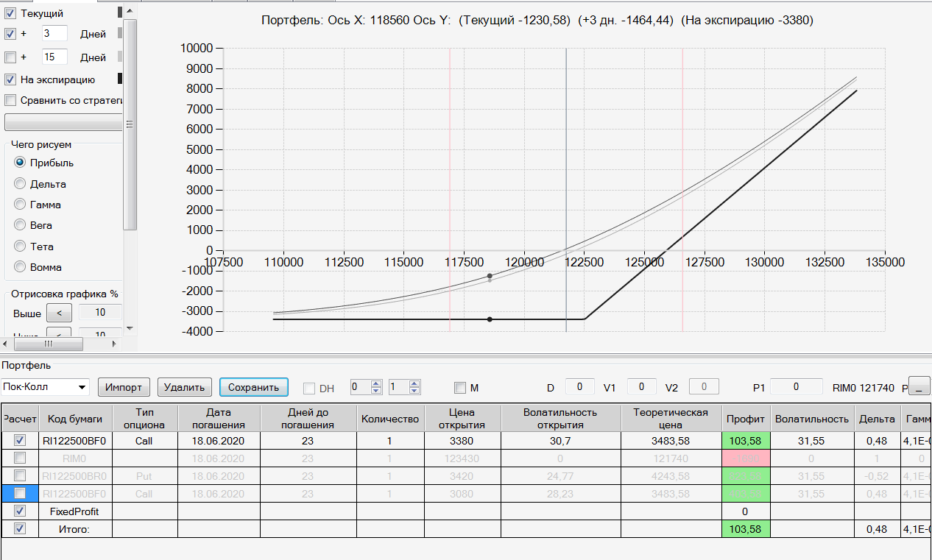This screenshot has width=932, height=560.
Task: Click the blank wide button under Сравнить
Action: click(x=64, y=122)
